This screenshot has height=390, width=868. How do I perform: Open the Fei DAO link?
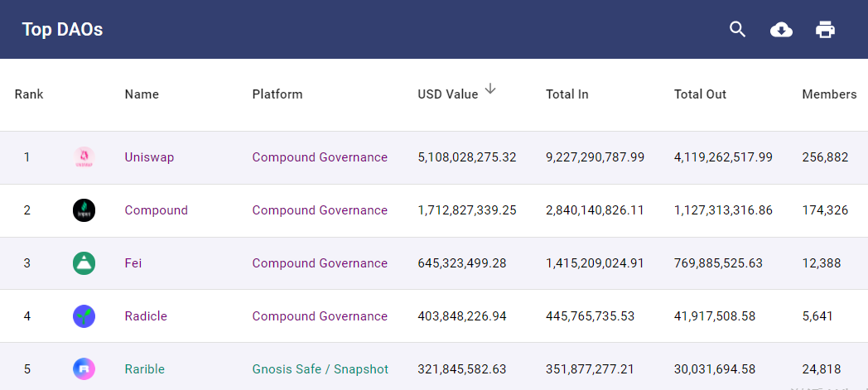click(x=133, y=263)
